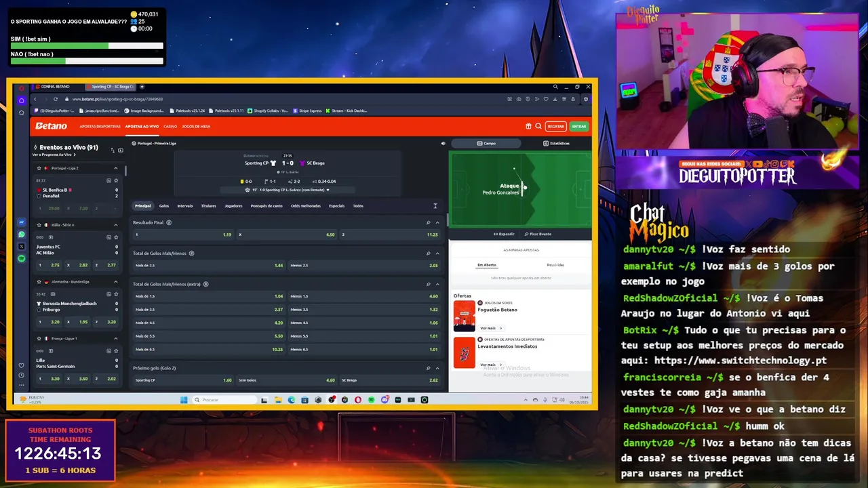Image resolution: width=868 pixels, height=488 pixels.
Task: Click the browser address bar
Action: pyautogui.click(x=285, y=99)
